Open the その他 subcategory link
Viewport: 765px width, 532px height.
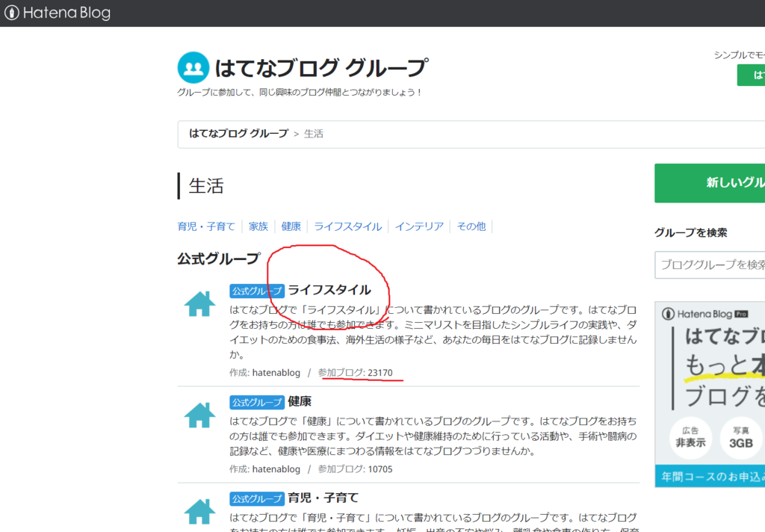(471, 226)
